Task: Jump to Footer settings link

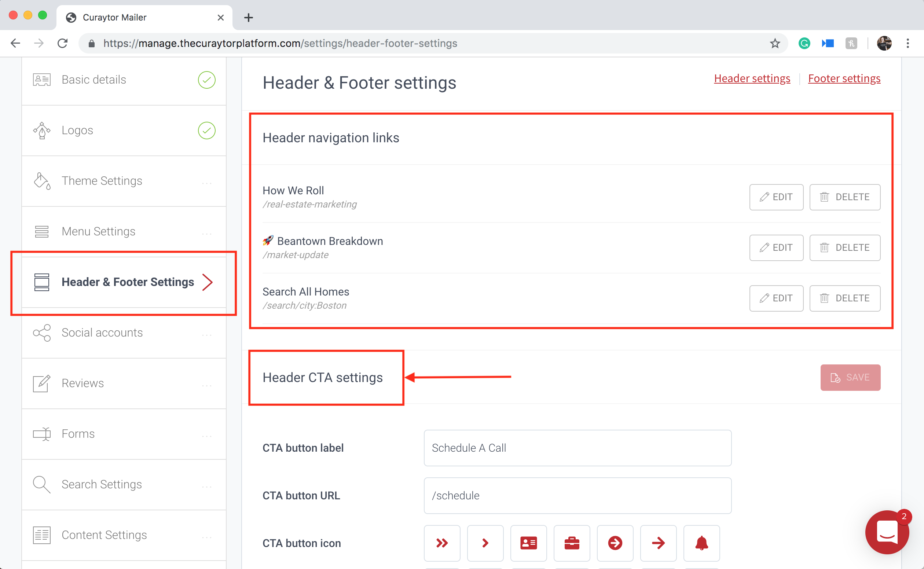Action: 844,78
